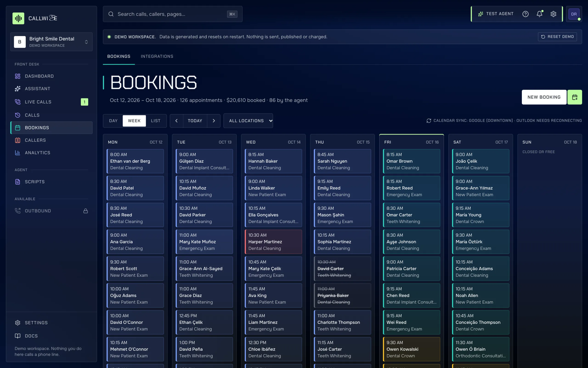Open the All Locations dropdown

click(248, 121)
